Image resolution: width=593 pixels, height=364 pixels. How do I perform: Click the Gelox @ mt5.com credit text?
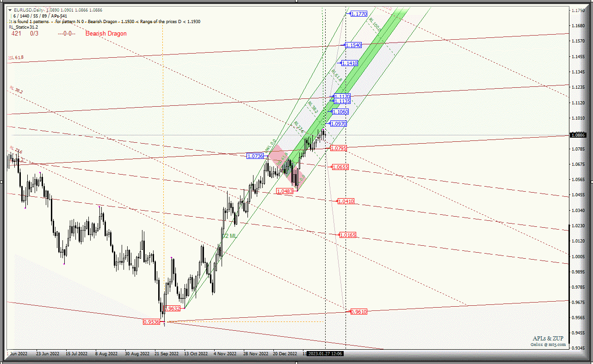[x=548, y=344]
